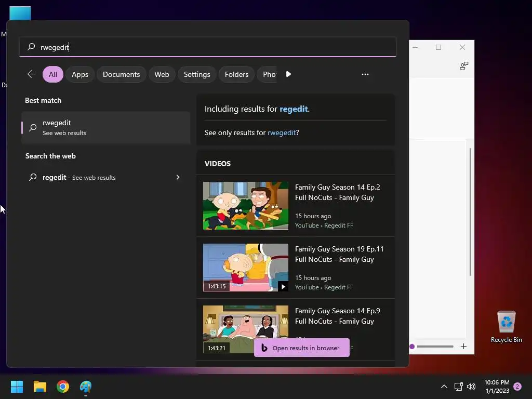Click the network icon in system tray
532x399 pixels.
458,387
